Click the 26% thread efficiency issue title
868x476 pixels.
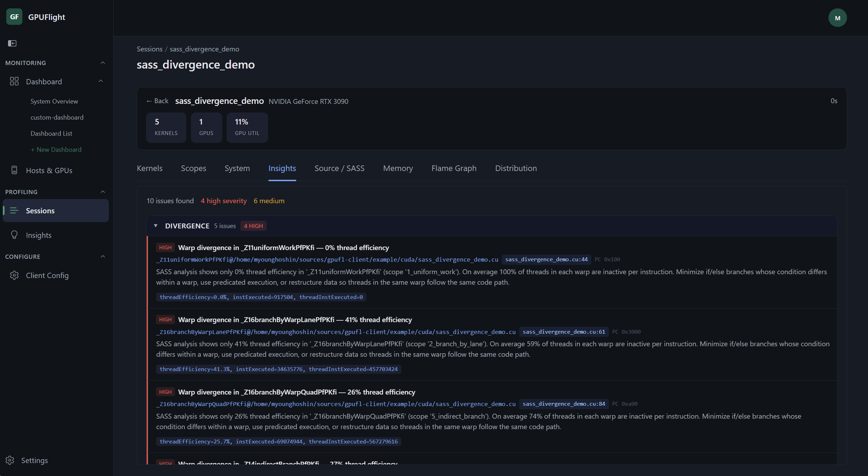tap(297, 392)
